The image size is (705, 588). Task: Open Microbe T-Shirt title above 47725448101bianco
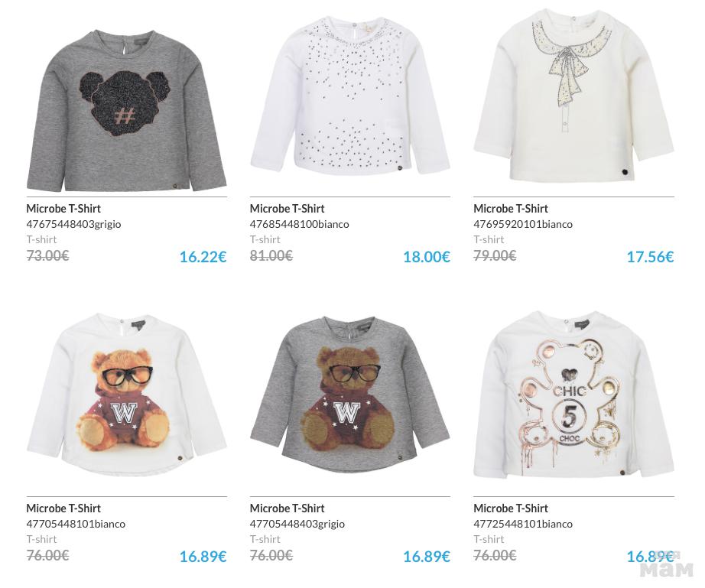pyautogui.click(x=511, y=508)
